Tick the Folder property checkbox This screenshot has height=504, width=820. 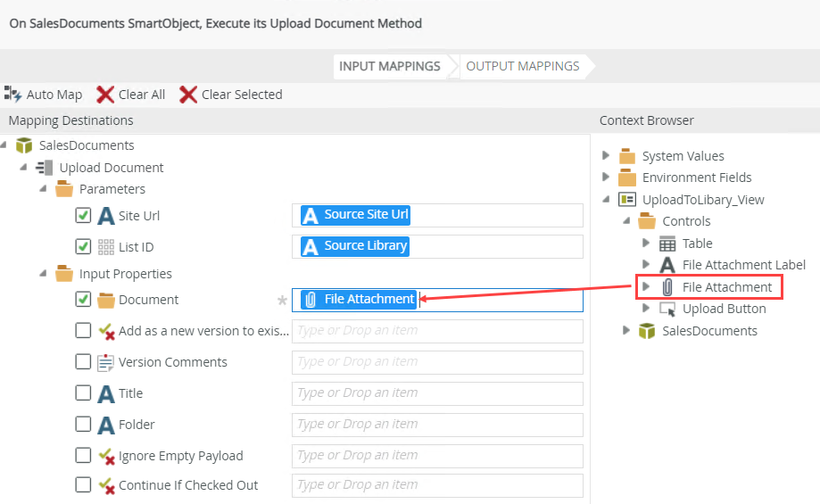tap(83, 425)
